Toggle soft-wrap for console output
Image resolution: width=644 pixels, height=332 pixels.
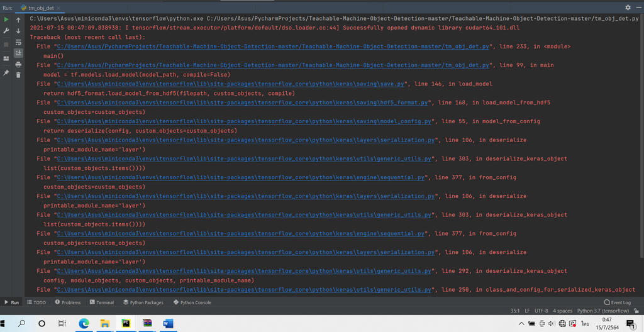[18, 42]
